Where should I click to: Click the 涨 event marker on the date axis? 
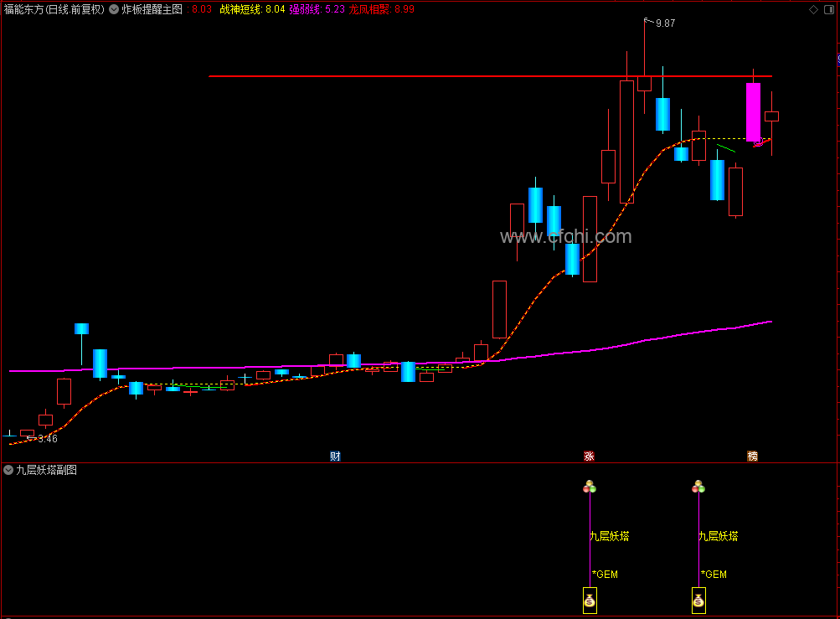coord(590,456)
